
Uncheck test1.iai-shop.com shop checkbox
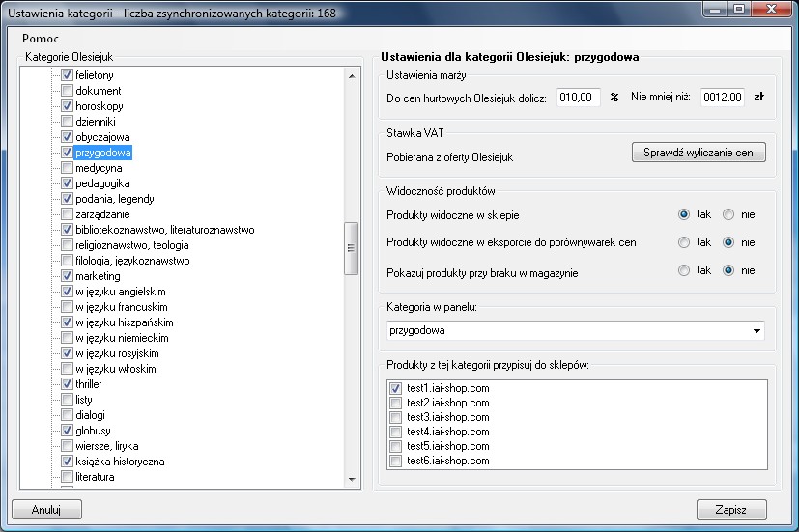tap(395, 388)
